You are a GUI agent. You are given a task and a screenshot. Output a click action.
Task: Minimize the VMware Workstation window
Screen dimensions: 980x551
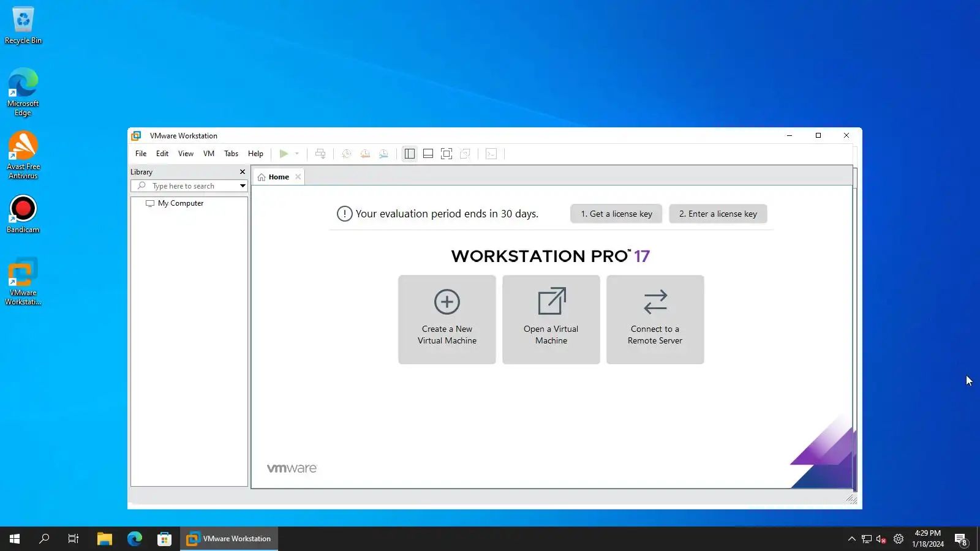click(790, 136)
